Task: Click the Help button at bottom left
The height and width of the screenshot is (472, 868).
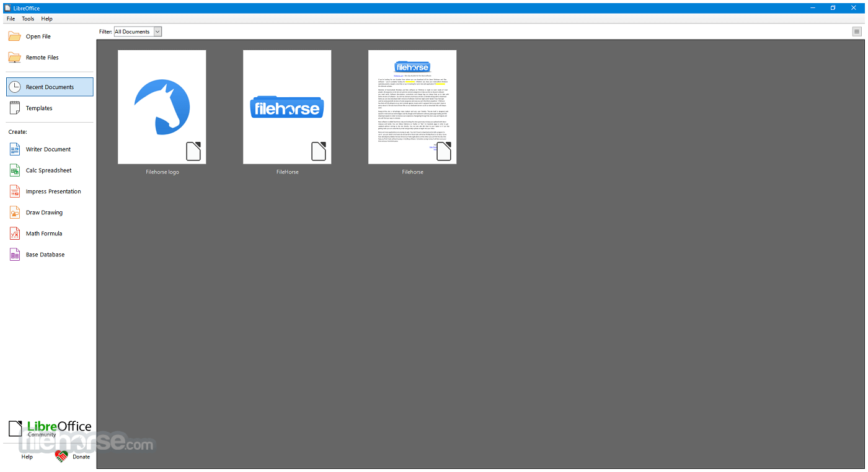Action: (27, 457)
